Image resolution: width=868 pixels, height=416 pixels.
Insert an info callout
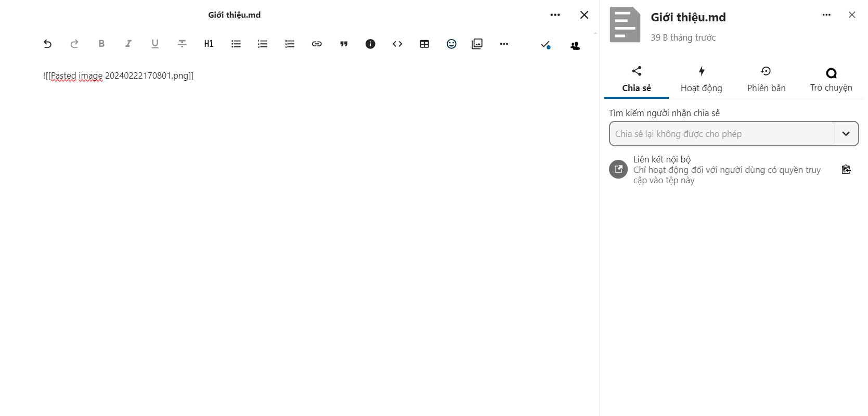click(x=370, y=44)
